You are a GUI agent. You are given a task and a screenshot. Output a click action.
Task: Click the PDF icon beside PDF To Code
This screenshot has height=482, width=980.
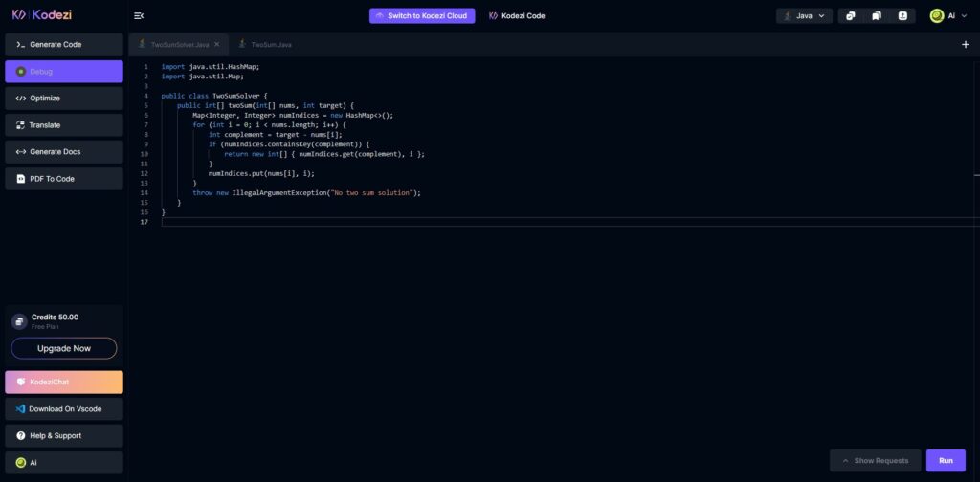(21, 179)
